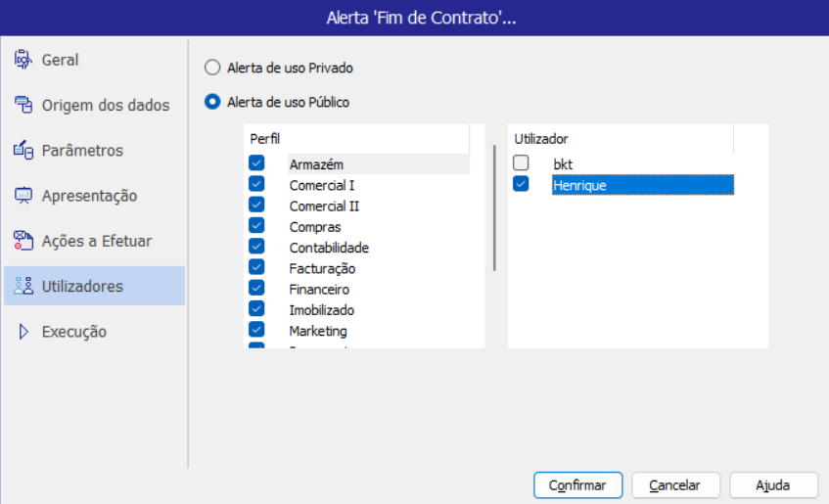Disable the Marketing profile checkbox

pyautogui.click(x=257, y=330)
